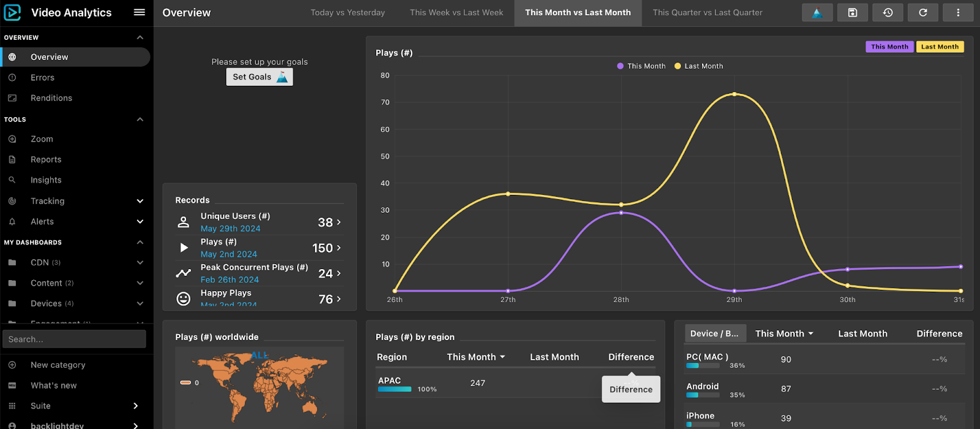Switch to This Week vs Last Week tab
Viewport: 980px width, 429px height.
pos(456,12)
